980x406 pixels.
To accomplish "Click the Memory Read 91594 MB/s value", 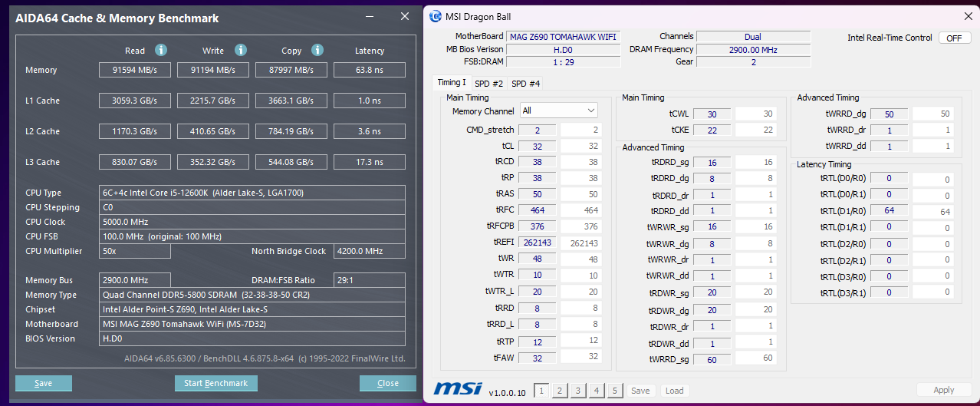I will (135, 70).
